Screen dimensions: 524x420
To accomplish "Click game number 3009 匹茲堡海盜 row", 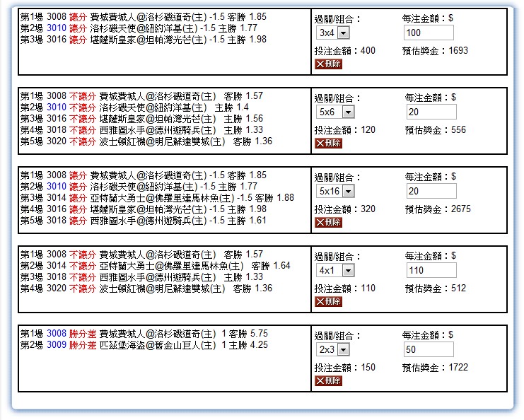I will tap(57, 345).
